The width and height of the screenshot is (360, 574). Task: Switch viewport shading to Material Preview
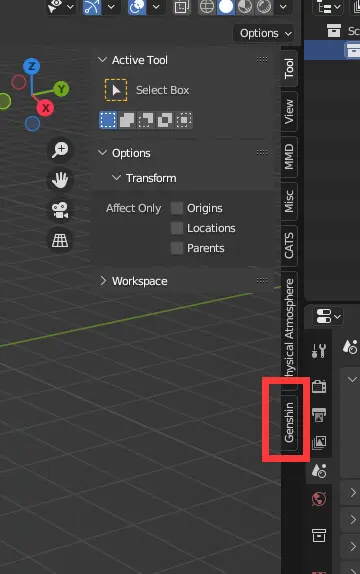(245, 7)
